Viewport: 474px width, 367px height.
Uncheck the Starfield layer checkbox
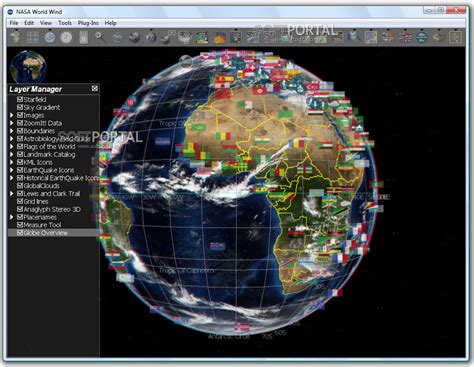coord(20,99)
